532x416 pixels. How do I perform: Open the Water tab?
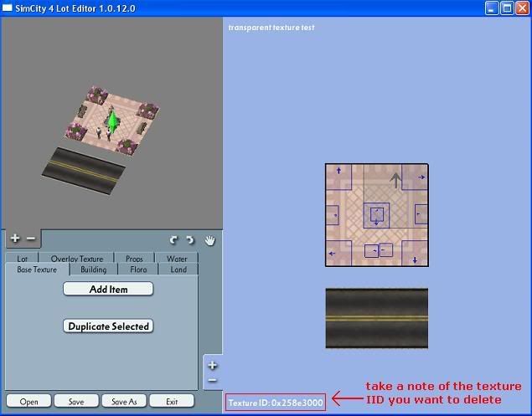[177, 258]
